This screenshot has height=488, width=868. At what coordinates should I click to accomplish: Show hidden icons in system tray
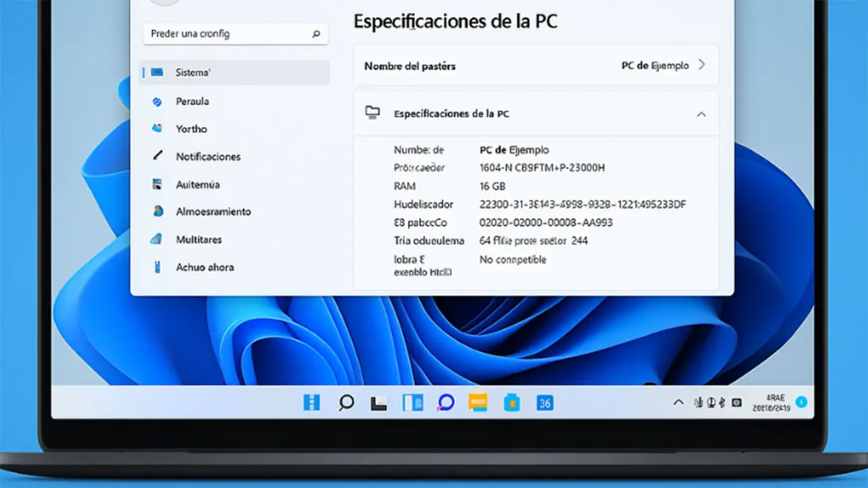click(x=678, y=403)
